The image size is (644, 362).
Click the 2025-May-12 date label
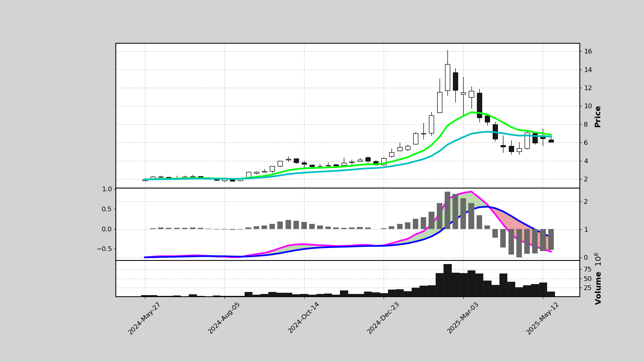click(x=543, y=318)
